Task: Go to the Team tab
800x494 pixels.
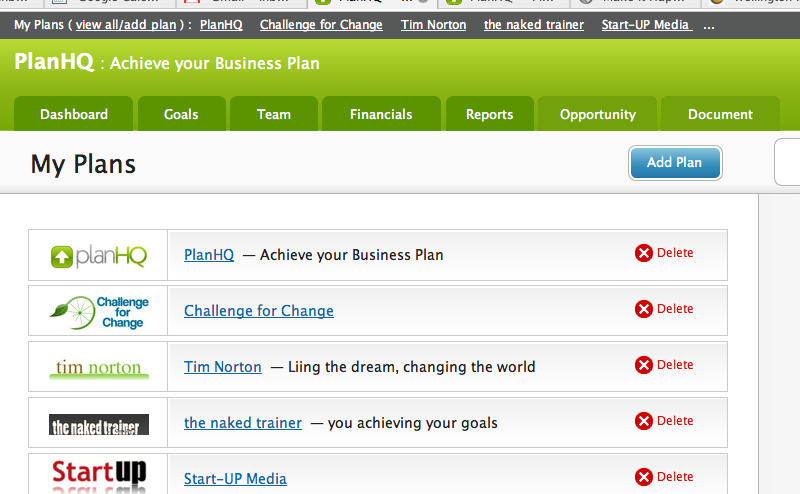Action: tap(274, 114)
